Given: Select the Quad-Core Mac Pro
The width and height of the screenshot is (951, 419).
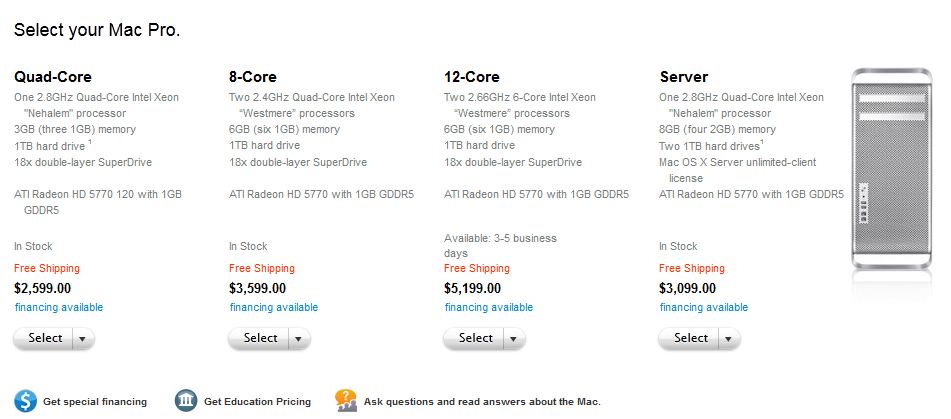Looking at the screenshot, I should coord(44,338).
